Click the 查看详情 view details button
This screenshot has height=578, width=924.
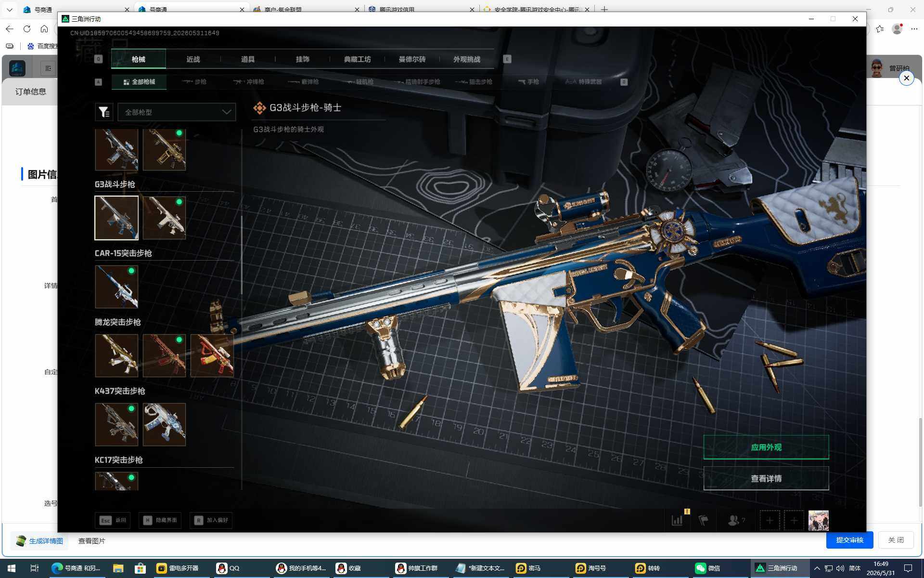(766, 478)
